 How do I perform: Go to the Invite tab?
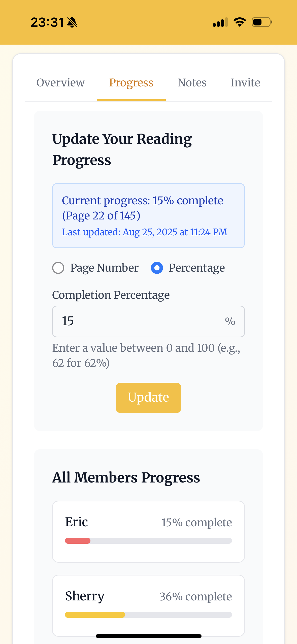245,83
